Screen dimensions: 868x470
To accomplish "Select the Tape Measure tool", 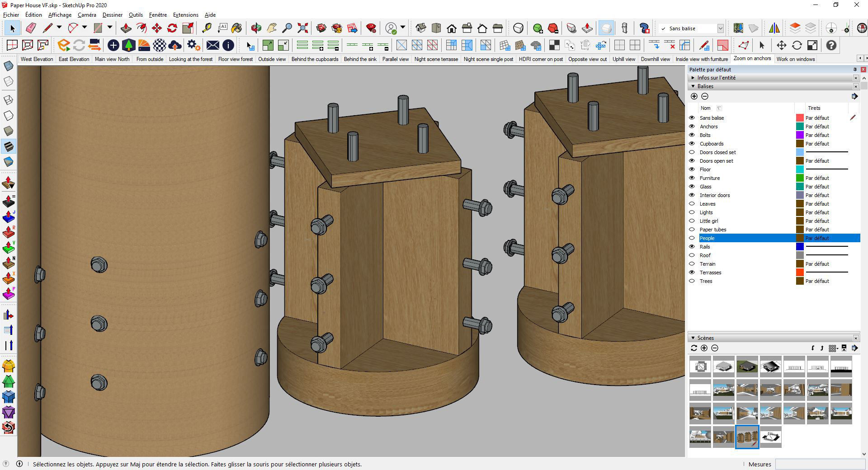I will [207, 28].
